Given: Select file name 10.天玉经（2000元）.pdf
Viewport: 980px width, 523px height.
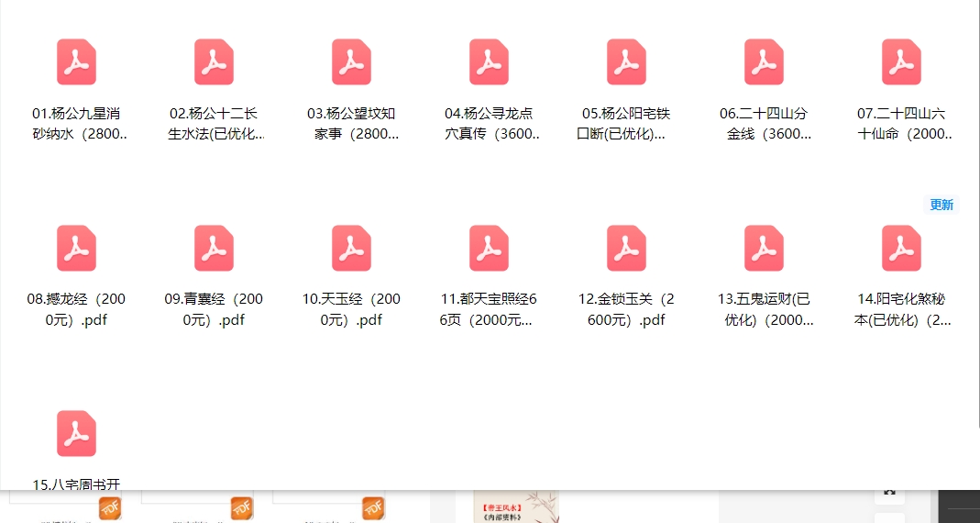Looking at the screenshot, I should pyautogui.click(x=351, y=310).
